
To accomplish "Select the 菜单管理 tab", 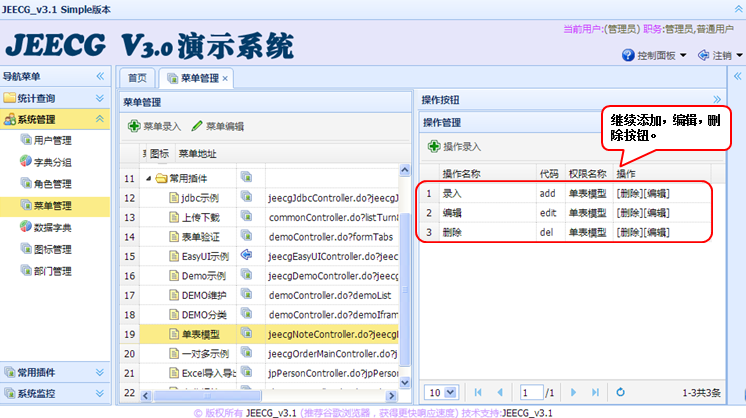I will (x=194, y=78).
